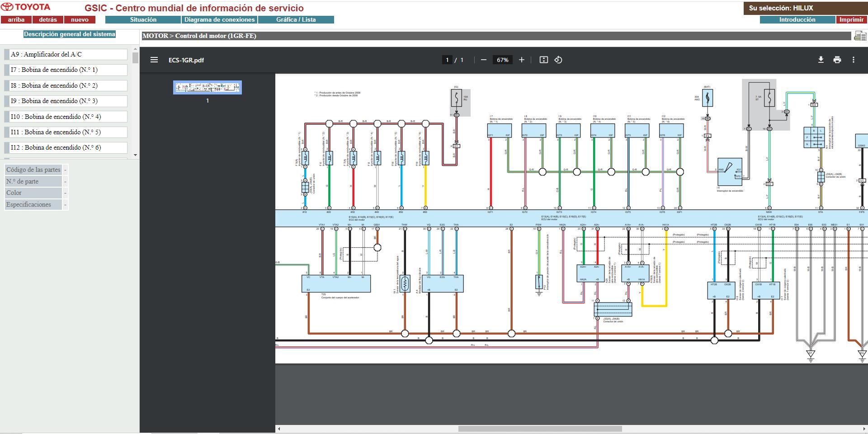The image size is (868, 434).
Task: Open Descripción general del sistema link
Action: [x=70, y=34]
